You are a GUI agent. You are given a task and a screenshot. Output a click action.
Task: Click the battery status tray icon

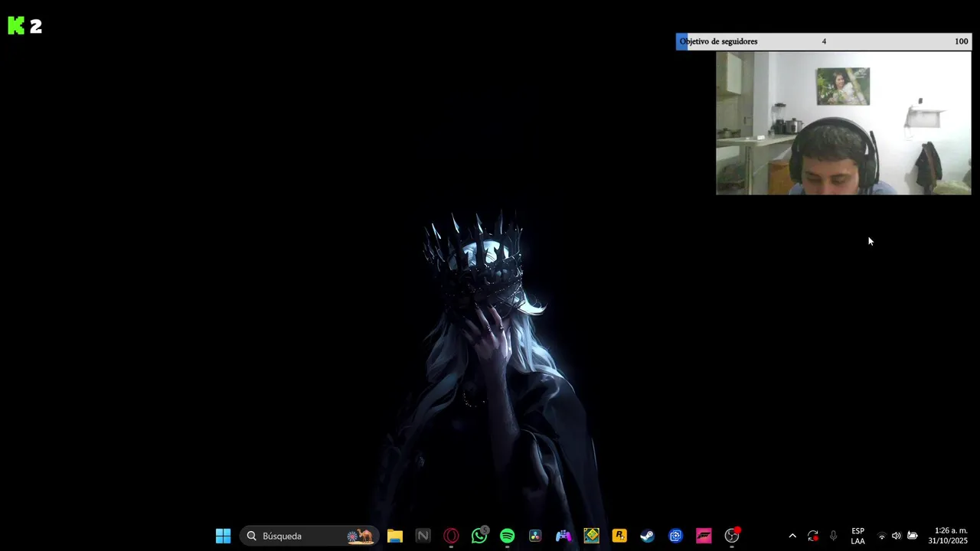(912, 536)
